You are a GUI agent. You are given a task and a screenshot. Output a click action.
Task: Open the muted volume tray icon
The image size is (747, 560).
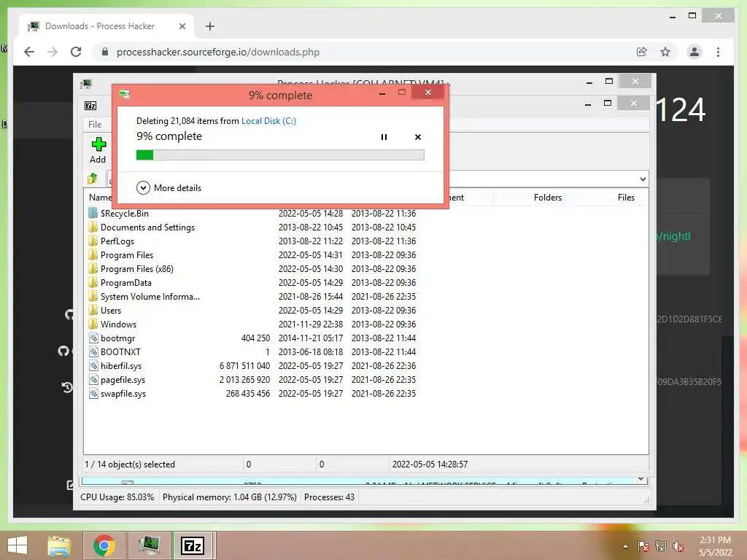point(678,546)
